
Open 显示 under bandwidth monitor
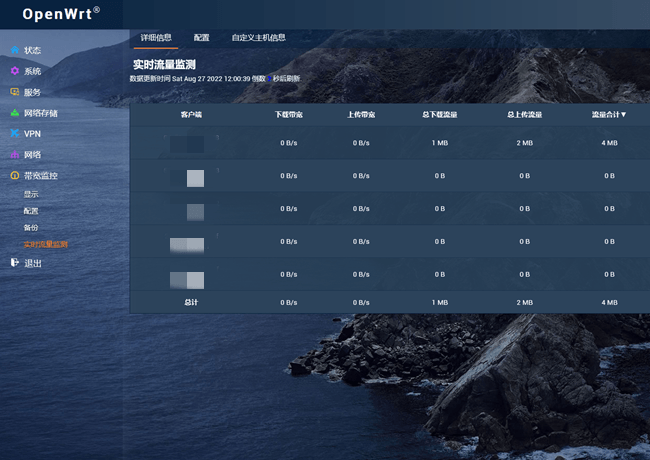coord(32,194)
